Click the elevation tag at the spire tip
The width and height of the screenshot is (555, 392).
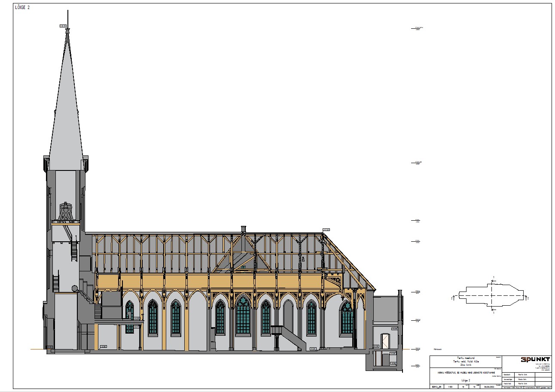click(x=64, y=26)
